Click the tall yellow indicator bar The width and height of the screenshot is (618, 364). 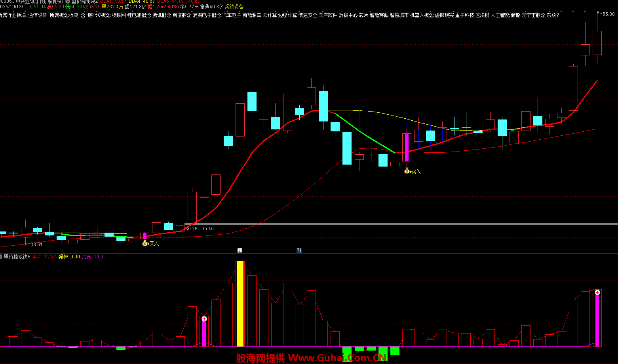click(x=240, y=303)
